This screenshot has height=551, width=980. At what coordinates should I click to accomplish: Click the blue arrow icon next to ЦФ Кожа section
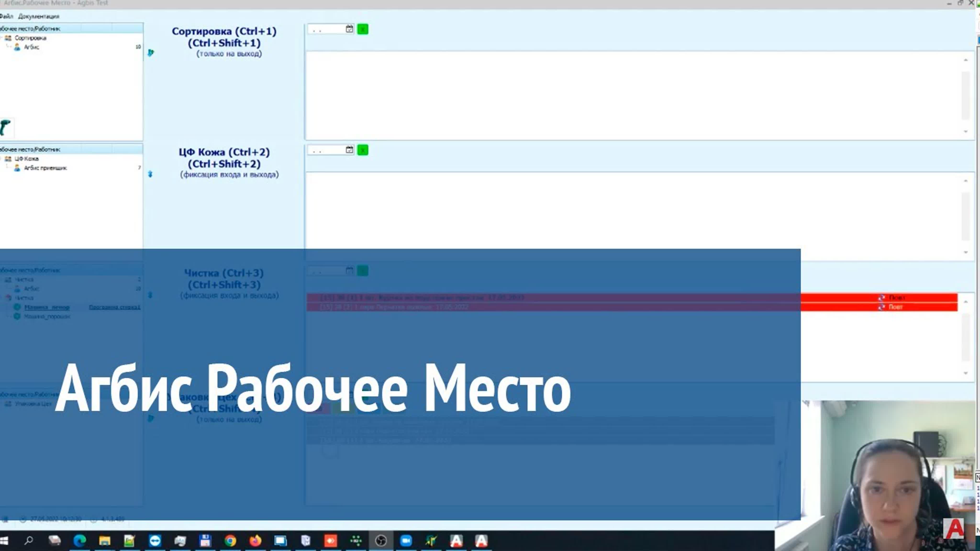[151, 174]
